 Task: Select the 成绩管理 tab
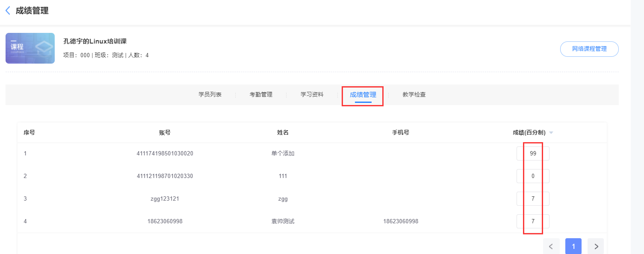coord(363,95)
